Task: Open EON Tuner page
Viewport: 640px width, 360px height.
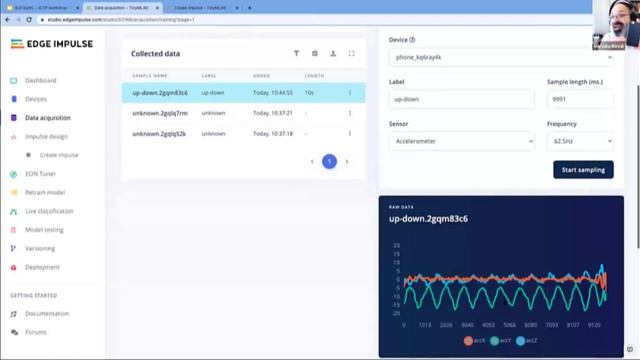Action: click(x=40, y=174)
